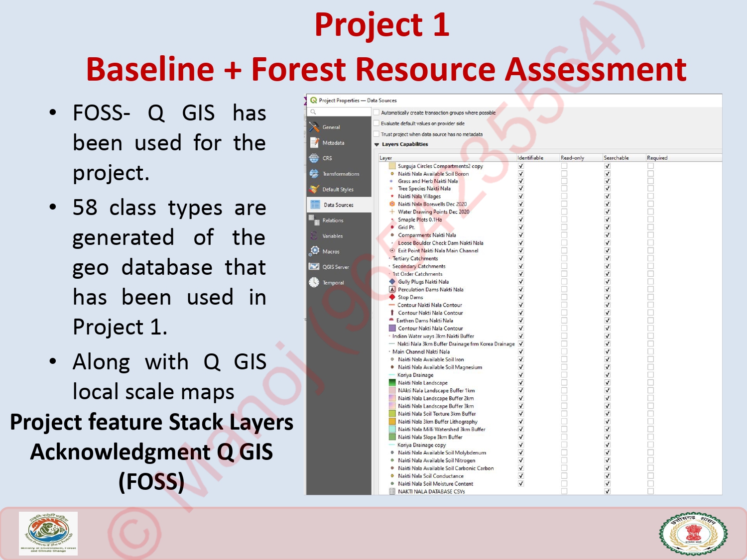This screenshot has width=747, height=560.
Task: Select the CRS globe icon
Action: 314,158
